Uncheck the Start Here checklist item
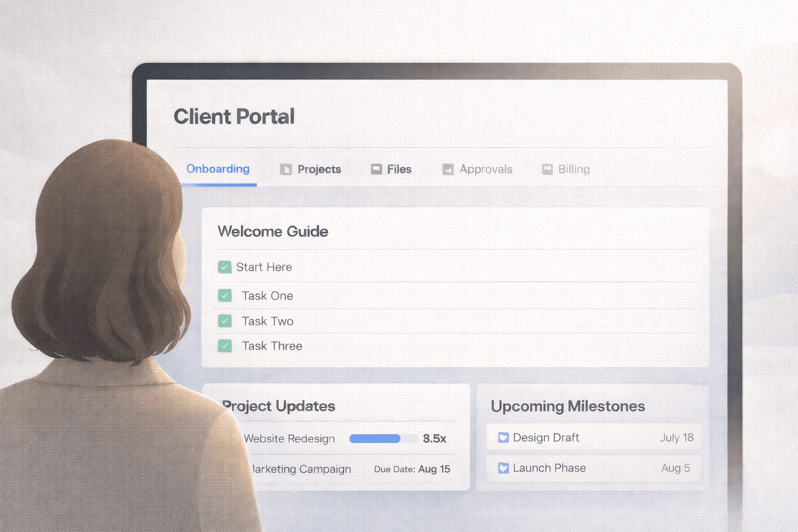Screen dimensions: 798x532 (x=224, y=267)
